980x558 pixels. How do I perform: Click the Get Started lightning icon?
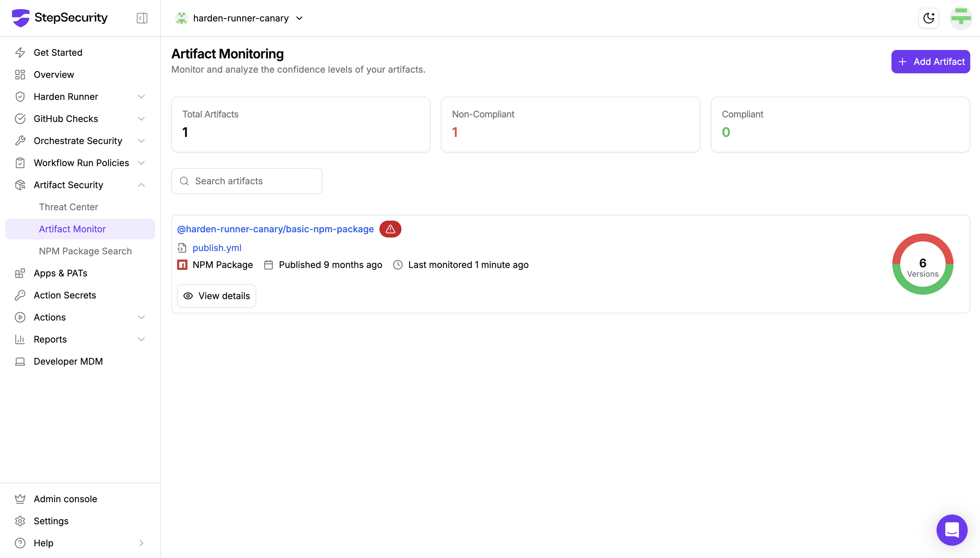tap(20, 53)
